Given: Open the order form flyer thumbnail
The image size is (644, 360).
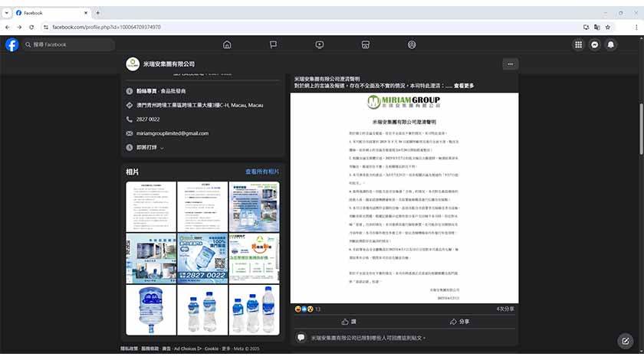Looking at the screenshot, I should tap(255, 259).
